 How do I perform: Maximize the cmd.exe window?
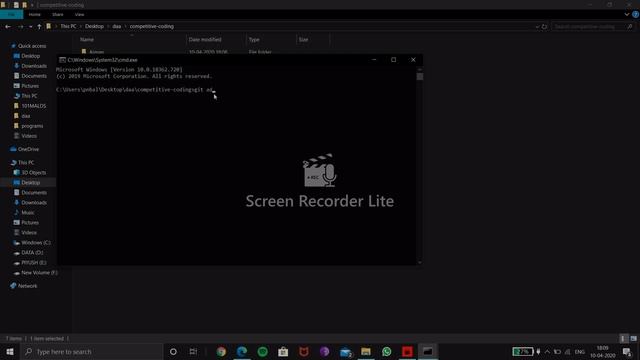(393, 60)
